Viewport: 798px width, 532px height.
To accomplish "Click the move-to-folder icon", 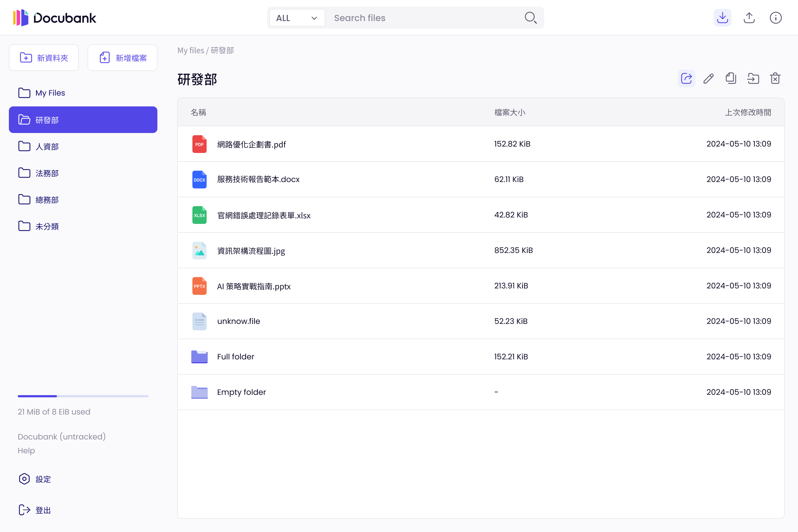I will tap(753, 79).
